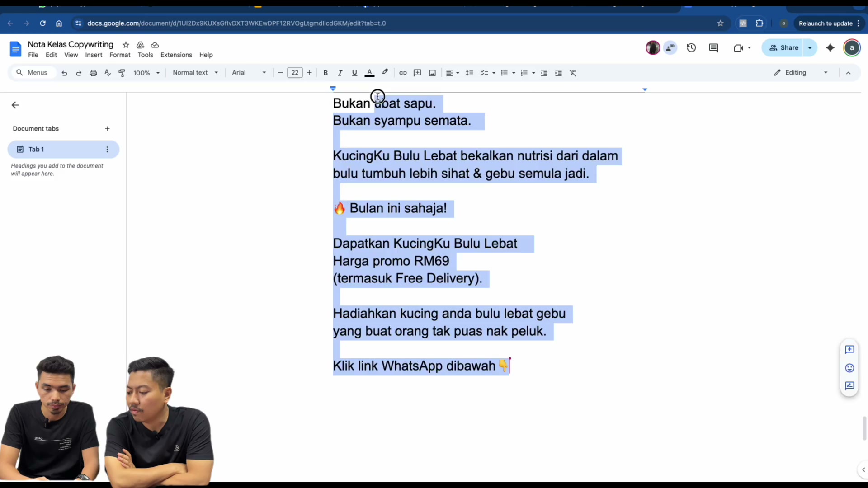This screenshot has height=488, width=868.
Task: Open the Format menu
Action: click(120, 55)
